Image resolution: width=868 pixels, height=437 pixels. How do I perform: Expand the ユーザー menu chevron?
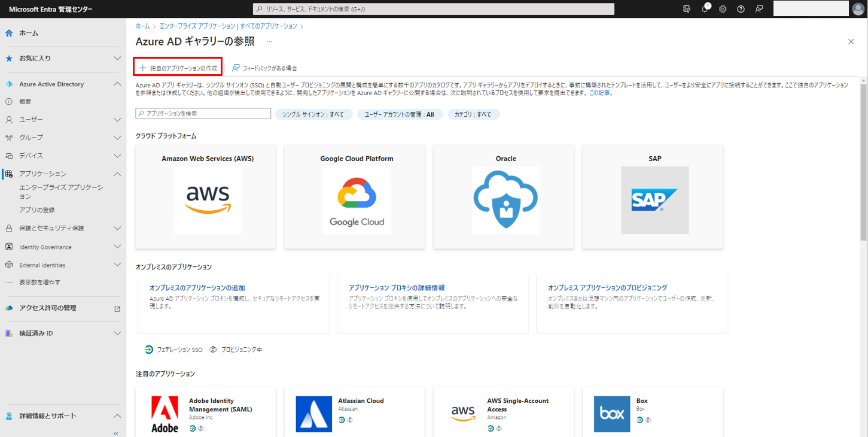coord(117,120)
